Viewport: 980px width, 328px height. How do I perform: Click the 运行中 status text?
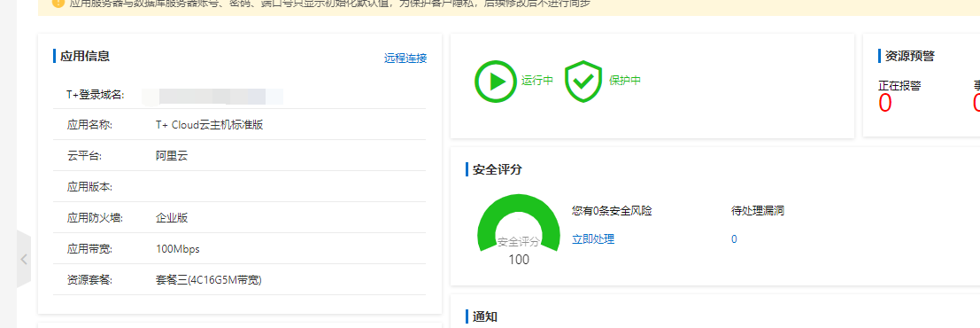pyautogui.click(x=537, y=81)
